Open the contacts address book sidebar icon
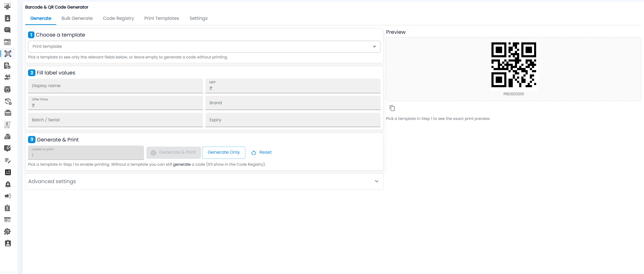The image size is (644, 274). (x=8, y=18)
